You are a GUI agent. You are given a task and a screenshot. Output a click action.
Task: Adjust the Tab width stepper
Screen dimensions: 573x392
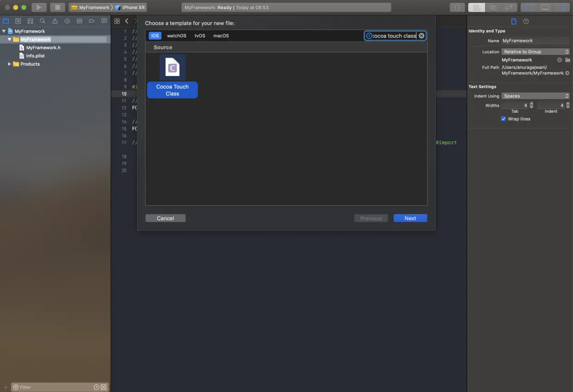pos(531,105)
